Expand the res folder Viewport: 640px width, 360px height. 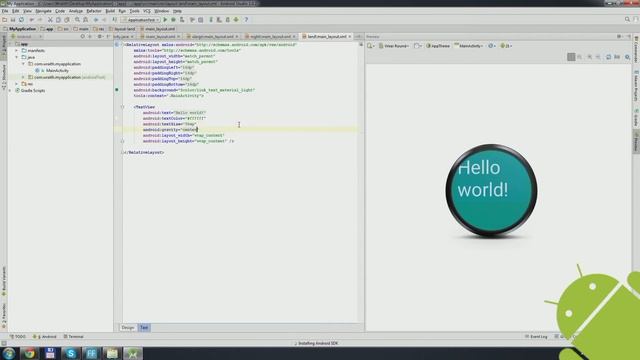[17, 84]
